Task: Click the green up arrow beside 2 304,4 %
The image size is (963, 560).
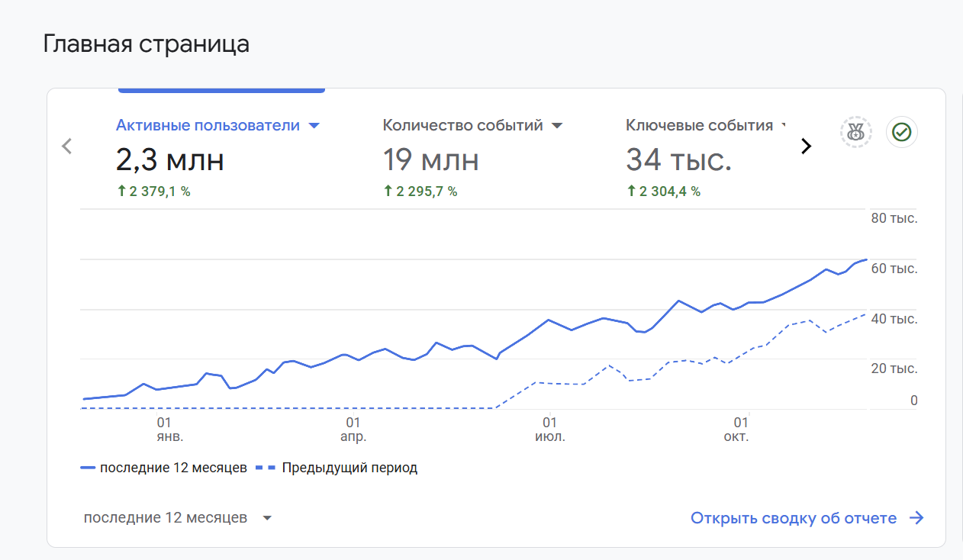Action: pyautogui.click(x=631, y=191)
